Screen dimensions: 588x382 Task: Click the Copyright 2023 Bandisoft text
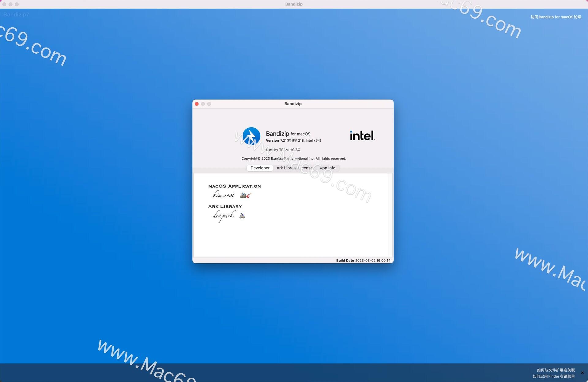pos(294,159)
